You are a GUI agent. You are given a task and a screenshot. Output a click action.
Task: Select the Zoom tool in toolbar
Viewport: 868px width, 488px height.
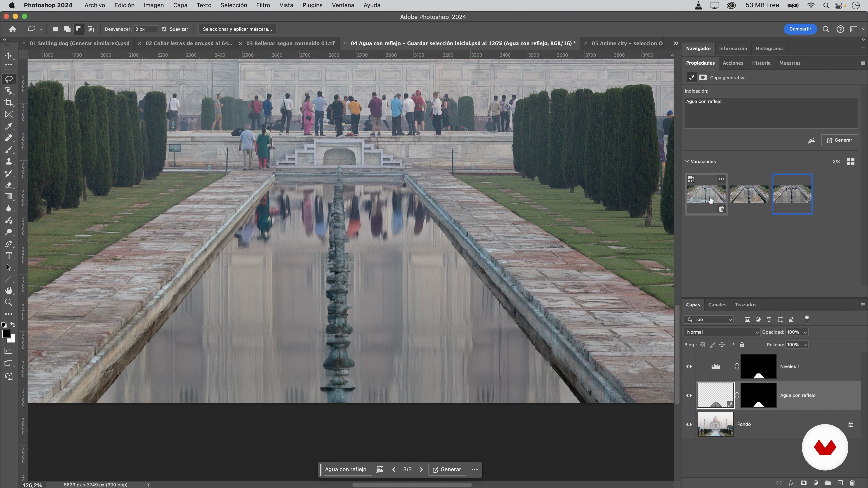[9, 302]
